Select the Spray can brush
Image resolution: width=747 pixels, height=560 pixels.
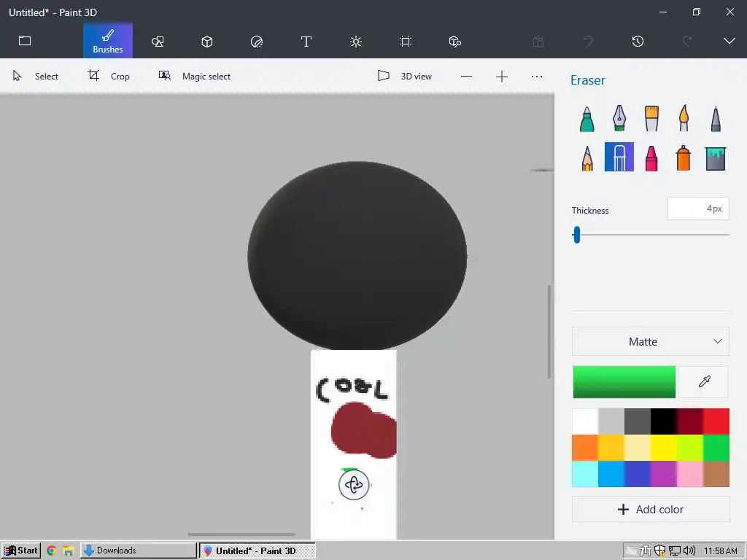coord(683,157)
